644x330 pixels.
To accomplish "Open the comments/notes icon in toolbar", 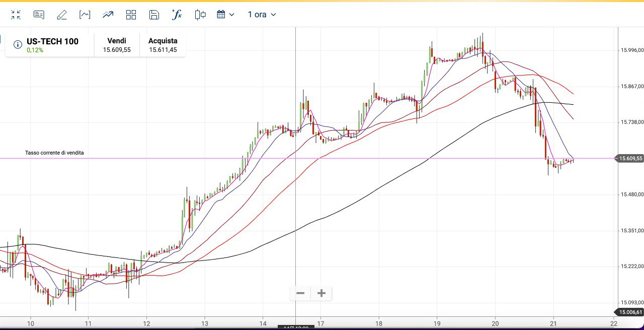I will tap(39, 15).
